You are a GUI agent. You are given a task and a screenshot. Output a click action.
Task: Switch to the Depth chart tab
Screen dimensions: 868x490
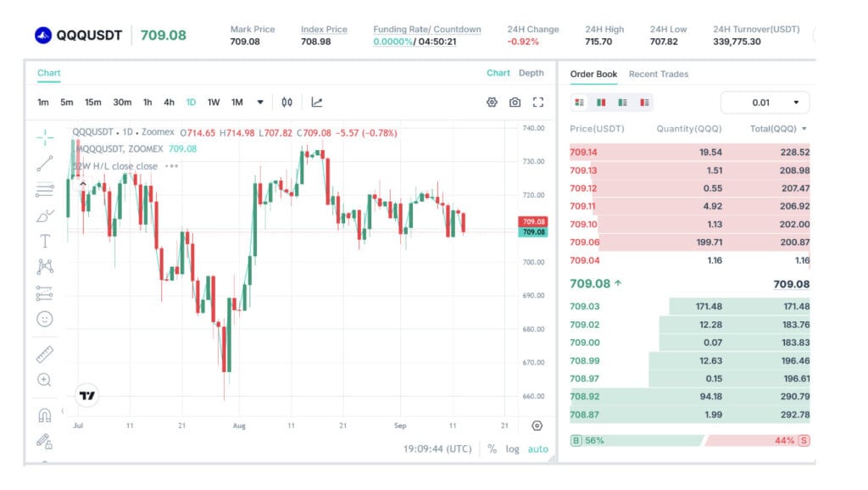tap(531, 73)
